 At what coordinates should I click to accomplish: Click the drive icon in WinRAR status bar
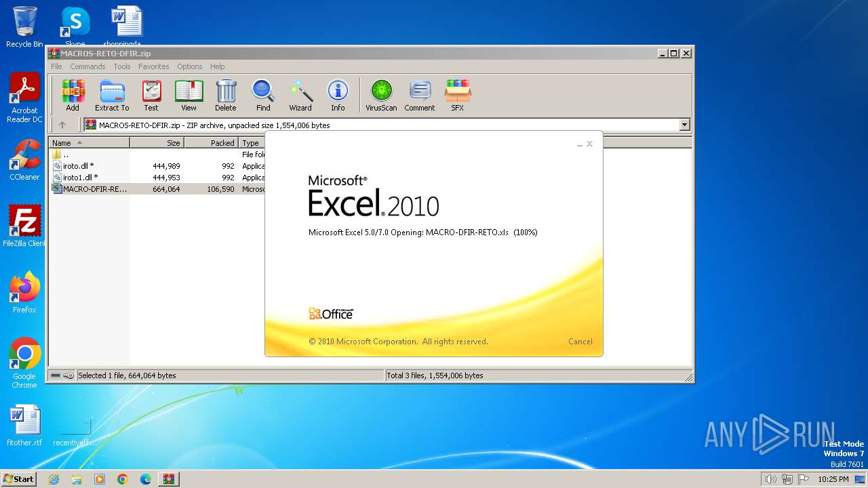(56, 375)
